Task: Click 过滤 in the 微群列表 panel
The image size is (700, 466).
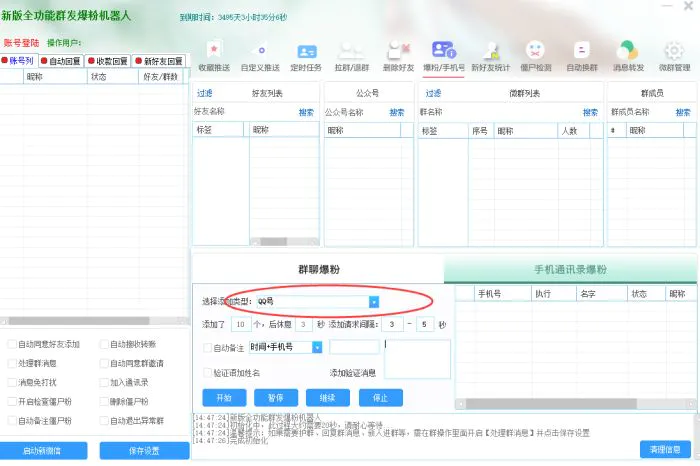Action: [x=433, y=93]
